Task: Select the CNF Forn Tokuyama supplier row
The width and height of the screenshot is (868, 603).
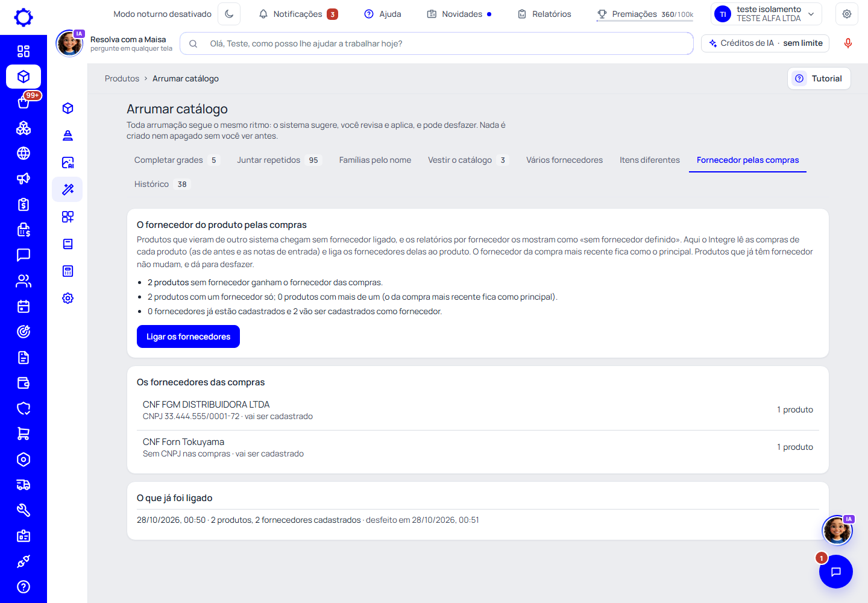Action: point(478,447)
